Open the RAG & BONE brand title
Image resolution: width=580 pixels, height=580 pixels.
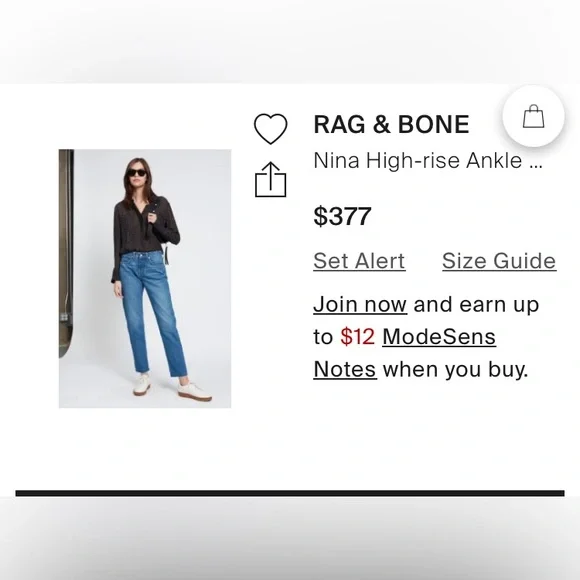pos(391,124)
